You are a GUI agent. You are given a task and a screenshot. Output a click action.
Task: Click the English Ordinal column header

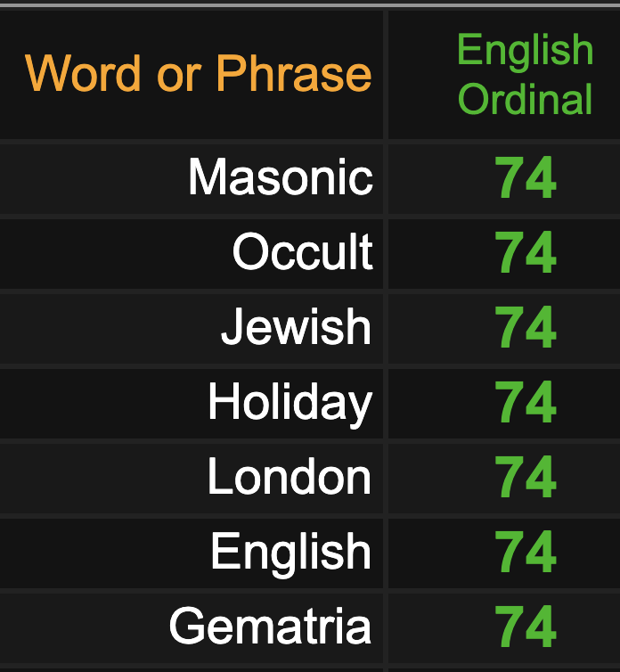click(525, 74)
